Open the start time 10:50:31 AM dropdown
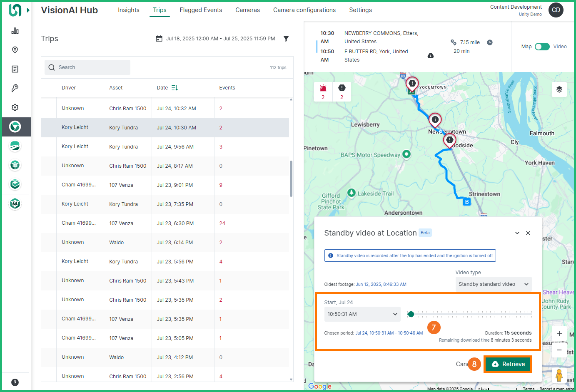 point(362,314)
